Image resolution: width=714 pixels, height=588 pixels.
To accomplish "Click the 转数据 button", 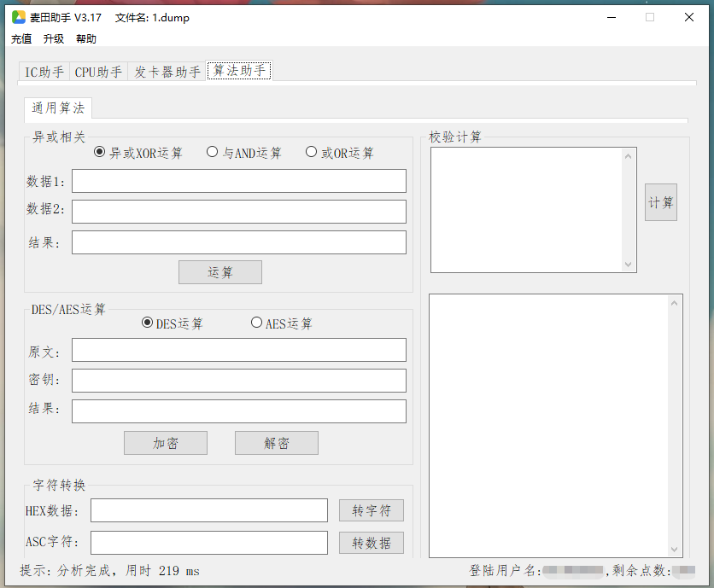I will tap(371, 543).
